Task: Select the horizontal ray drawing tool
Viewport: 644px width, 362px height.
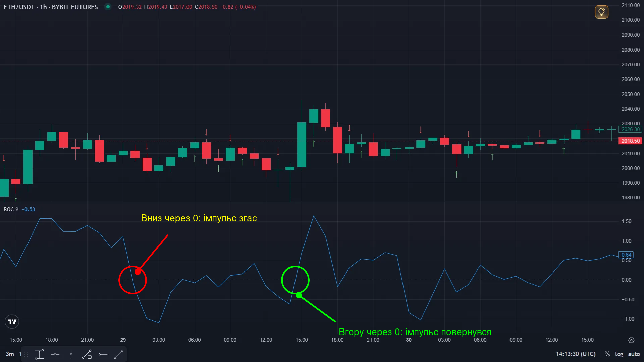Action: pos(103,354)
